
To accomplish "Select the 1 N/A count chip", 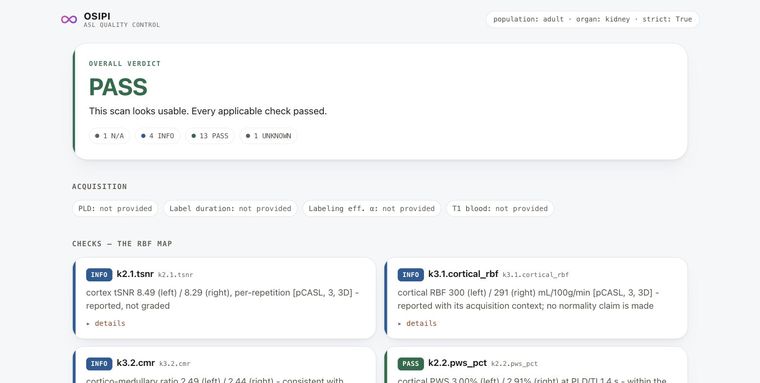I will (110, 136).
